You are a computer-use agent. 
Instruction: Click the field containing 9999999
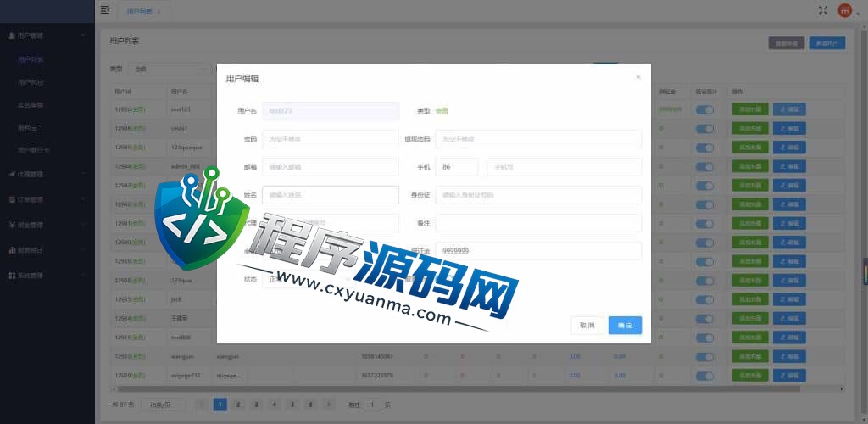(x=538, y=251)
